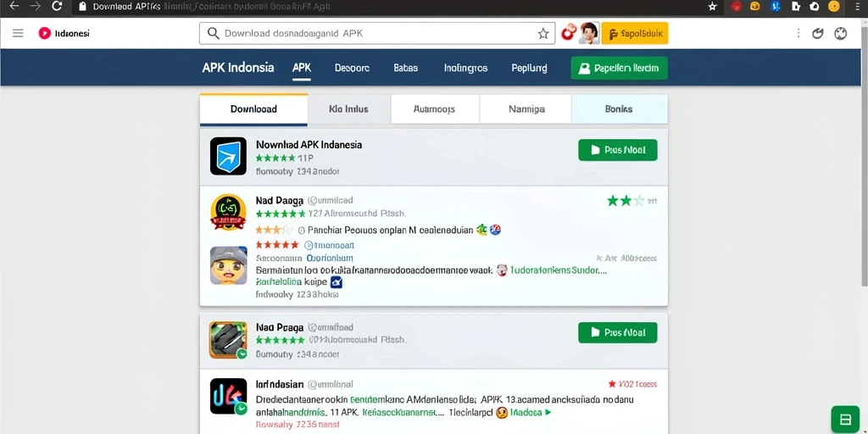This screenshot has height=434, width=868.
Task: Open the red circle browser extension
Action: coord(737,7)
